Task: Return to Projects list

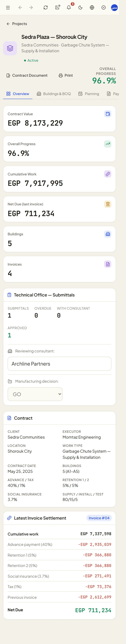Action: (17, 24)
